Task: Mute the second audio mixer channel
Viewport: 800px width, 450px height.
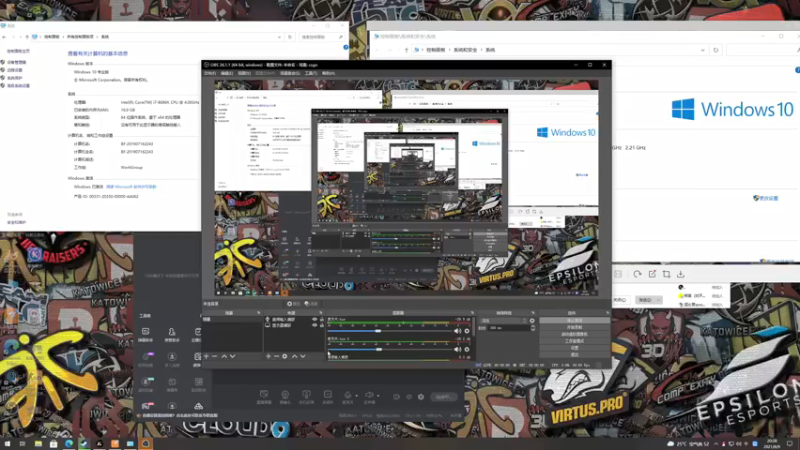Action: point(458,349)
